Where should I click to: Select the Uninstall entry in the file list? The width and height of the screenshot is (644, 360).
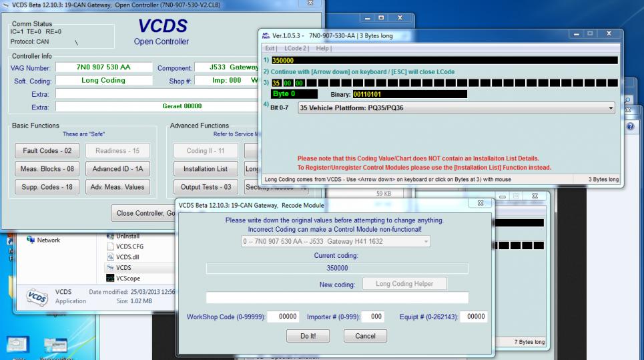point(127,236)
